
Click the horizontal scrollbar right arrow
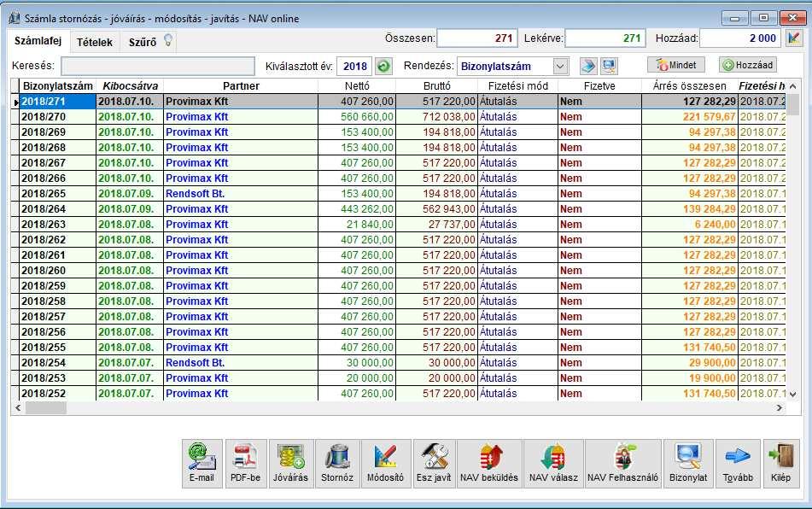(780, 408)
